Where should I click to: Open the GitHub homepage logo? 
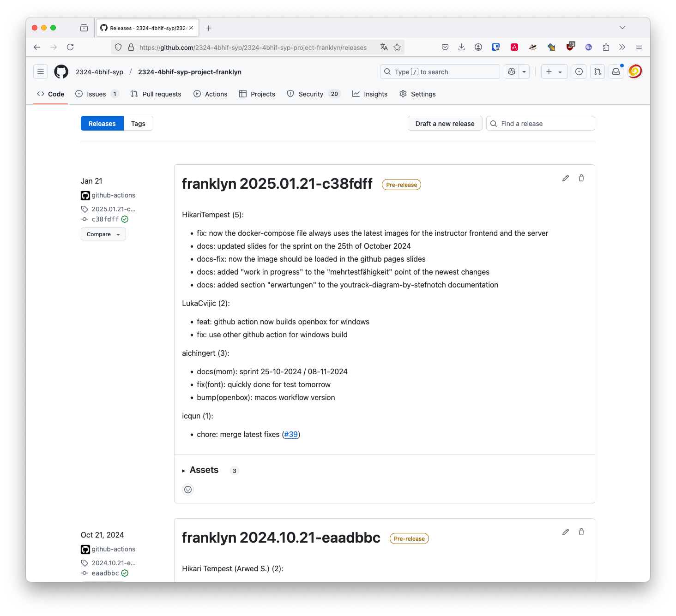coord(61,72)
